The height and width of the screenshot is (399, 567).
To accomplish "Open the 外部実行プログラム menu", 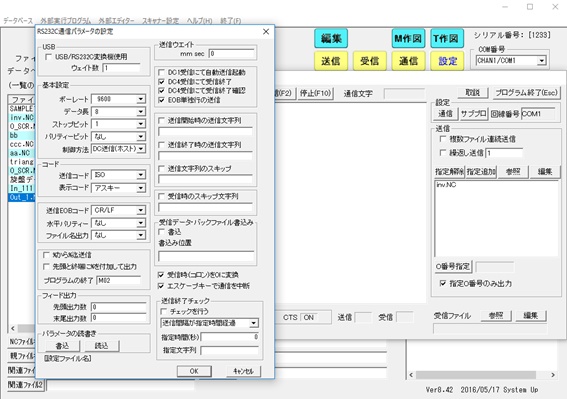I will 66,21.
